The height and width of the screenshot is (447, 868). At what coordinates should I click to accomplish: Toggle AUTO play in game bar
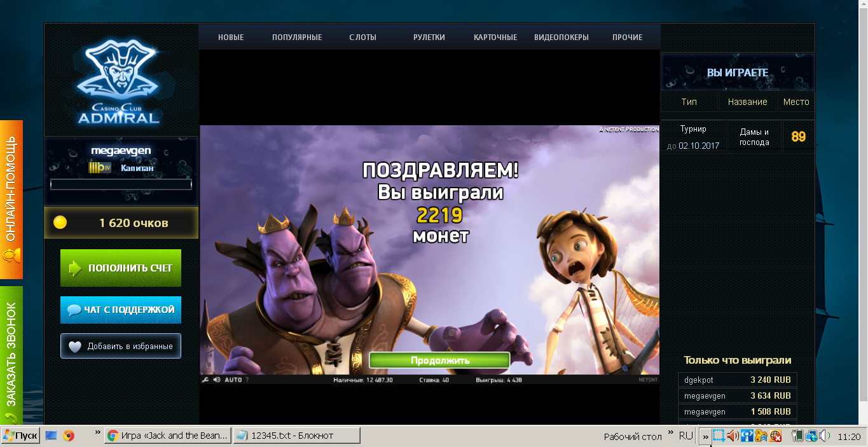233,380
